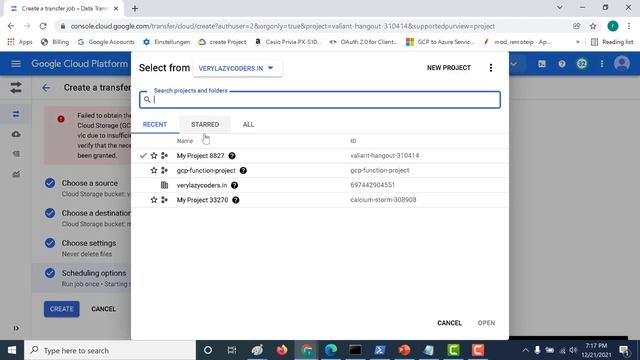The image size is (640, 360).
Task: Open Firefox from the taskbar
Action: click(x=282, y=350)
